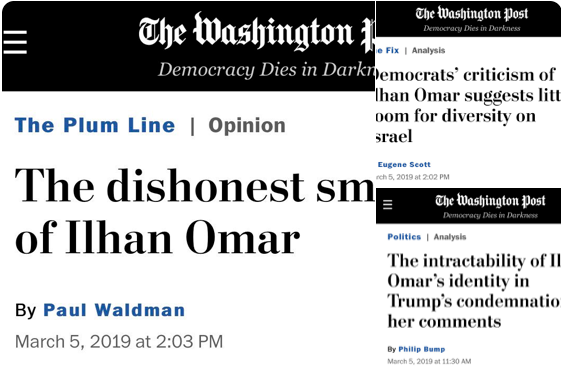The image size is (573, 375).
Task: Open the hamburger menu in main header
Action: point(15,42)
